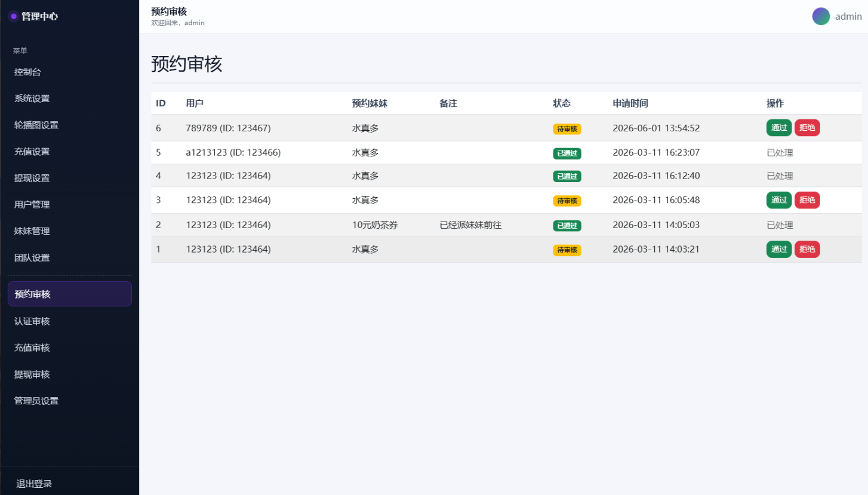The width and height of the screenshot is (868, 495).
Task: Click the 状态 column header
Action: click(562, 103)
